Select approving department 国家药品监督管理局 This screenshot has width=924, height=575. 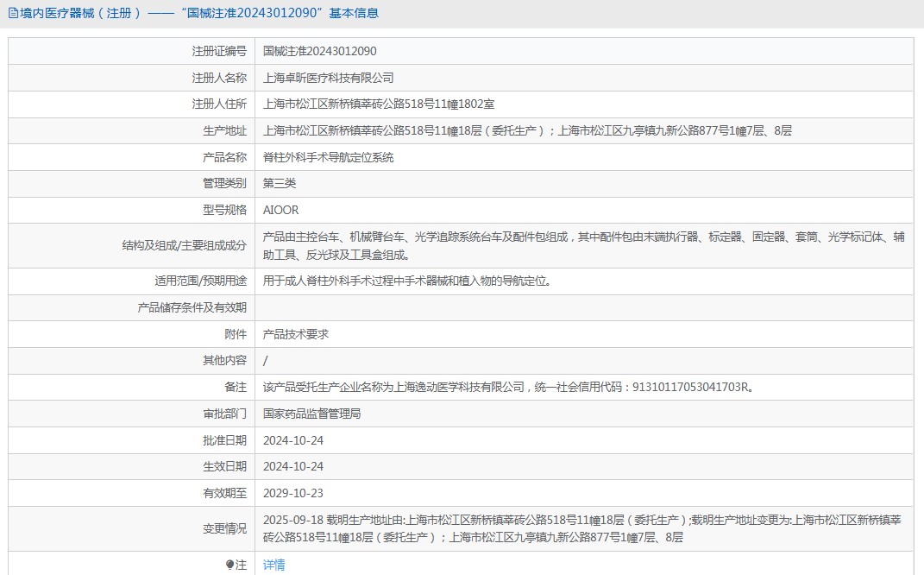pos(311,414)
